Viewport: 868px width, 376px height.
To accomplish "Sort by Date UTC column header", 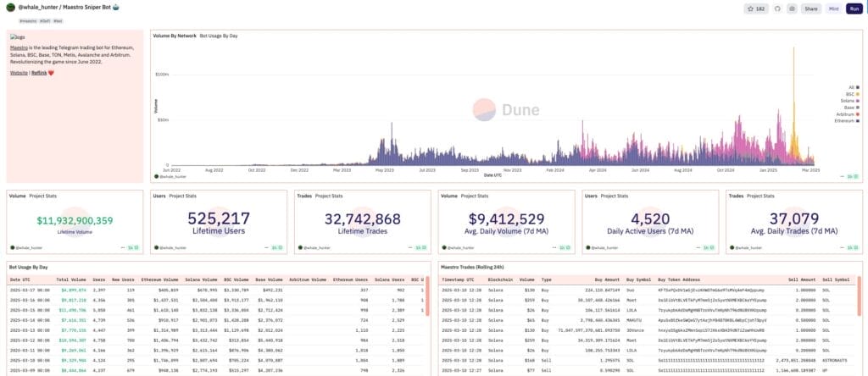I will coord(21,279).
